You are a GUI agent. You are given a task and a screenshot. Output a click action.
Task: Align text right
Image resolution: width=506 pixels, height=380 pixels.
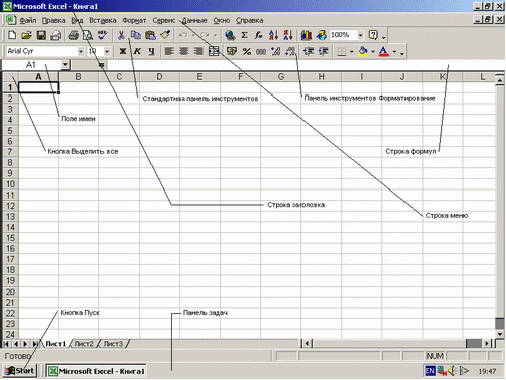(x=198, y=51)
